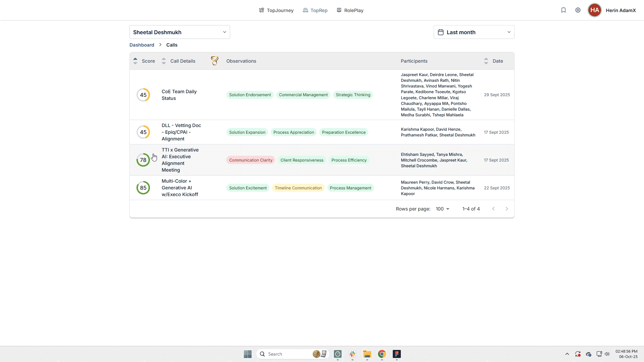Expand the Last month date filter
The width and height of the screenshot is (644, 362).
point(474,32)
